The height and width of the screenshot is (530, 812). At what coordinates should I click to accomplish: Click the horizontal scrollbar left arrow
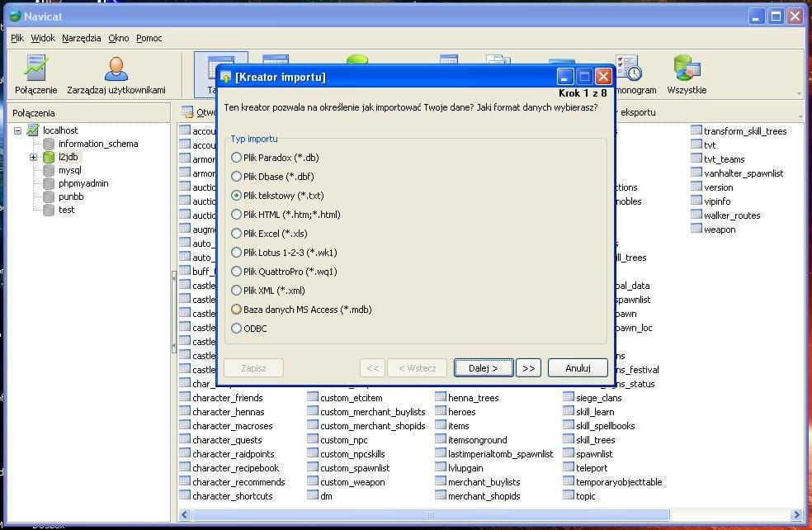pyautogui.click(x=185, y=514)
